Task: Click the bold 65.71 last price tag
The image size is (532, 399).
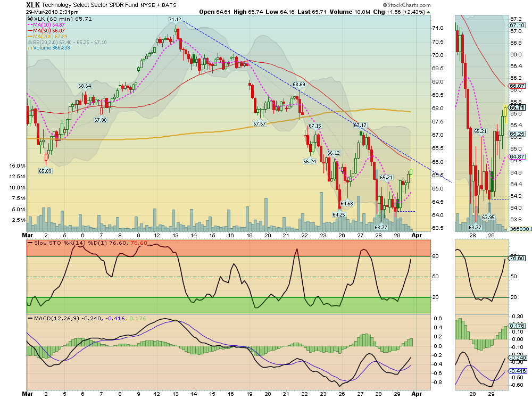Action: (517, 107)
